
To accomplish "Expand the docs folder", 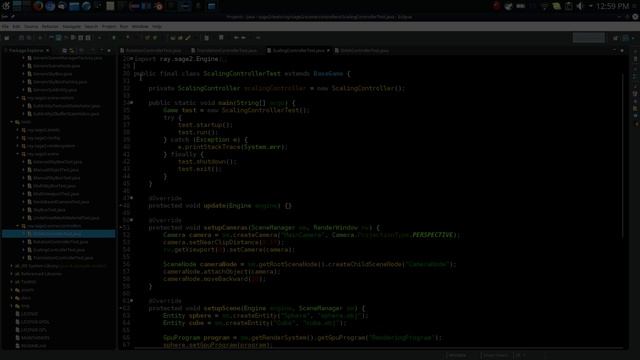I will (x=12, y=298).
